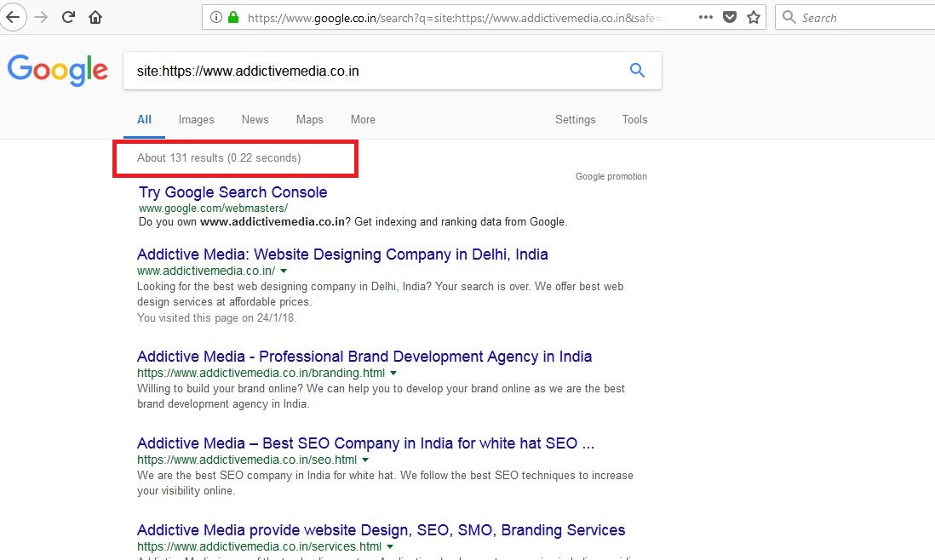This screenshot has height=560, width=935.
Task: Expand the dropdown arrow beside addictivemedia.co.in/ URL
Action: (x=284, y=271)
